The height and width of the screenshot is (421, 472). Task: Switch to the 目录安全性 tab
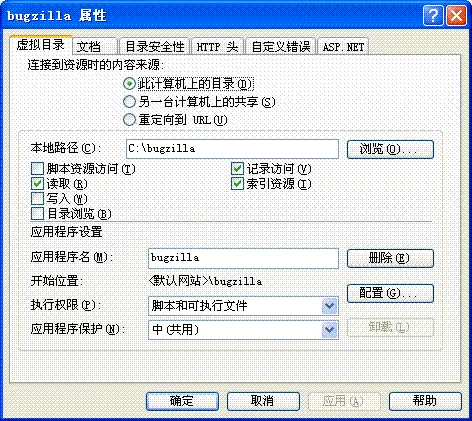(155, 47)
